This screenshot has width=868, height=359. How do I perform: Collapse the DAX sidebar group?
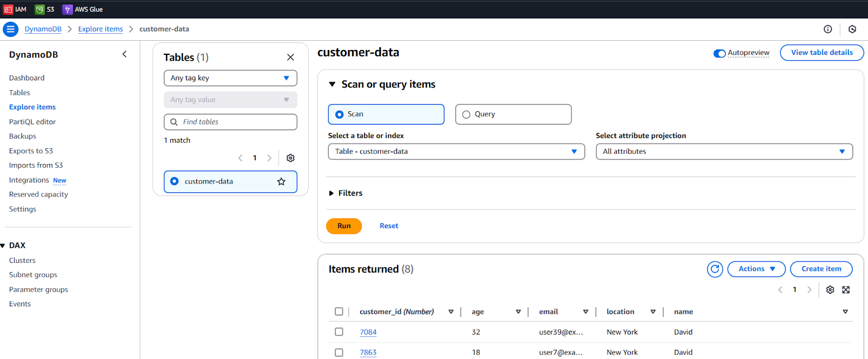click(3, 246)
